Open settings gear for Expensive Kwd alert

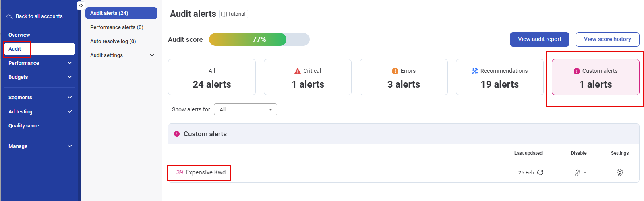(619, 172)
